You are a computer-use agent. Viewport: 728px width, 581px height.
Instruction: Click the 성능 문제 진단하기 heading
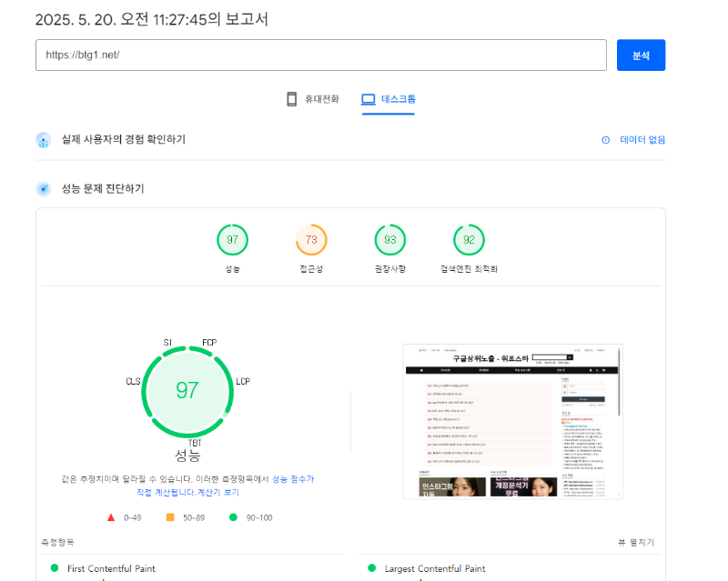pyautogui.click(x=103, y=189)
